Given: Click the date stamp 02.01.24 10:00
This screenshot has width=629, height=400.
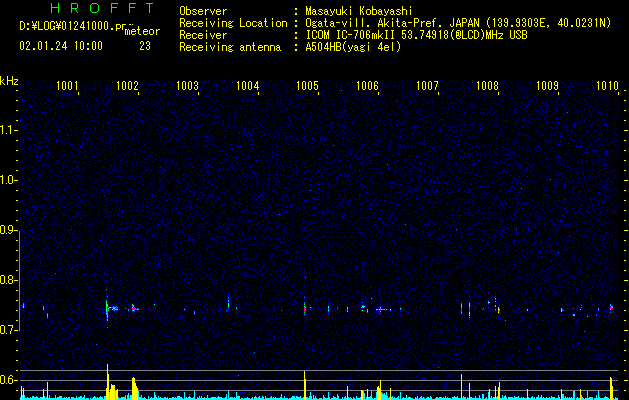Looking at the screenshot, I should [x=61, y=46].
